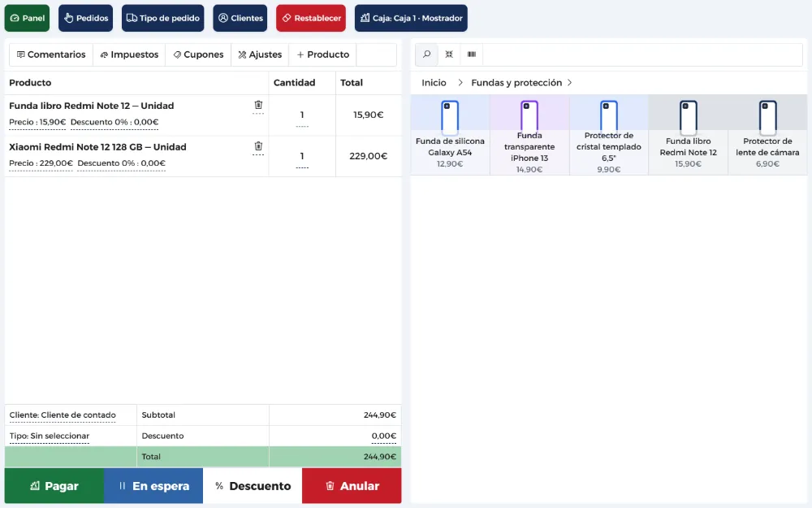This screenshot has height=508, width=812.
Task: Click Pagar to pay the order
Action: point(54,486)
